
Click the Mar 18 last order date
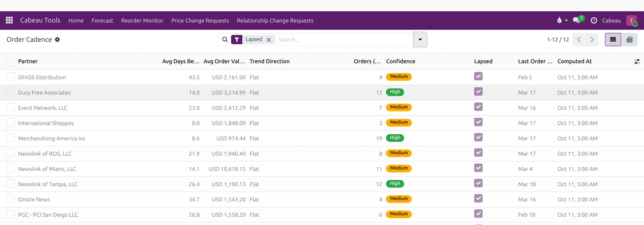527,184
